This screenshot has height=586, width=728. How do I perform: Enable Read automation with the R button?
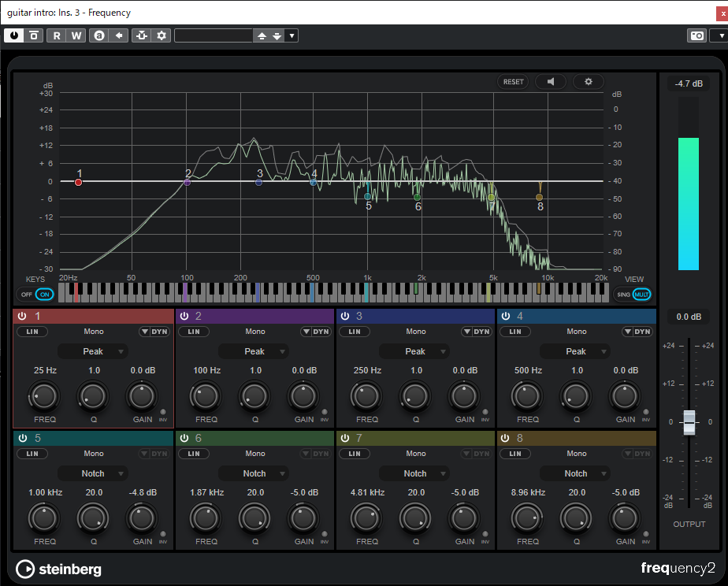[57, 35]
